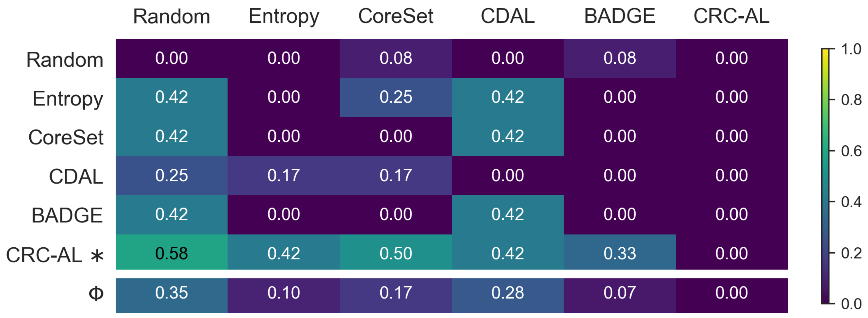The image size is (868, 318).
Task: Click the 0.25 cell in Entropy row
Action: pos(396,97)
